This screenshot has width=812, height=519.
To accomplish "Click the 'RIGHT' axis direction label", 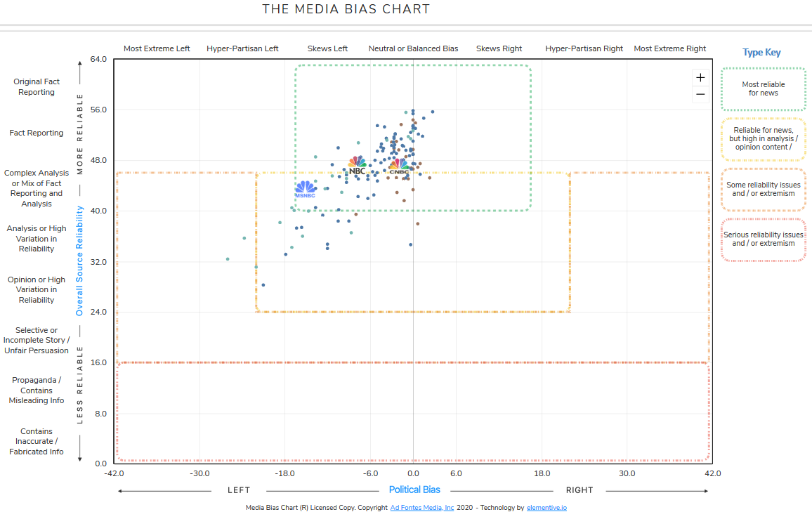I will click(x=579, y=490).
